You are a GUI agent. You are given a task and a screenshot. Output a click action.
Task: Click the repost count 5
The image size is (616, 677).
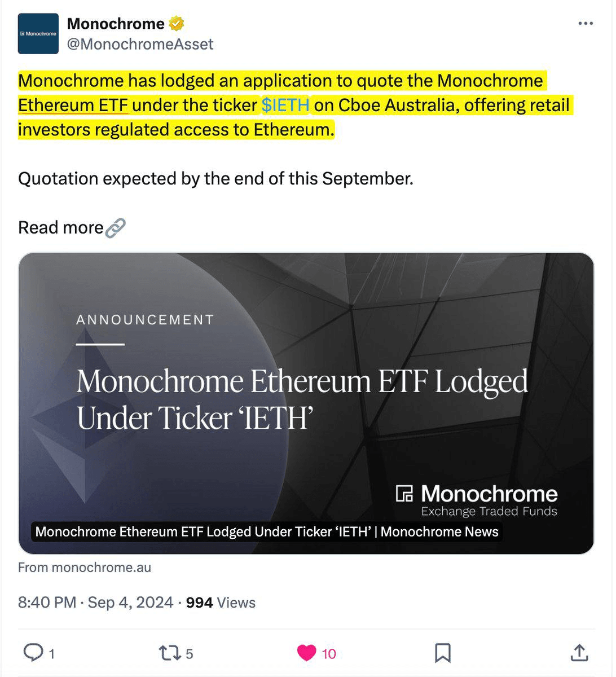[190, 654]
